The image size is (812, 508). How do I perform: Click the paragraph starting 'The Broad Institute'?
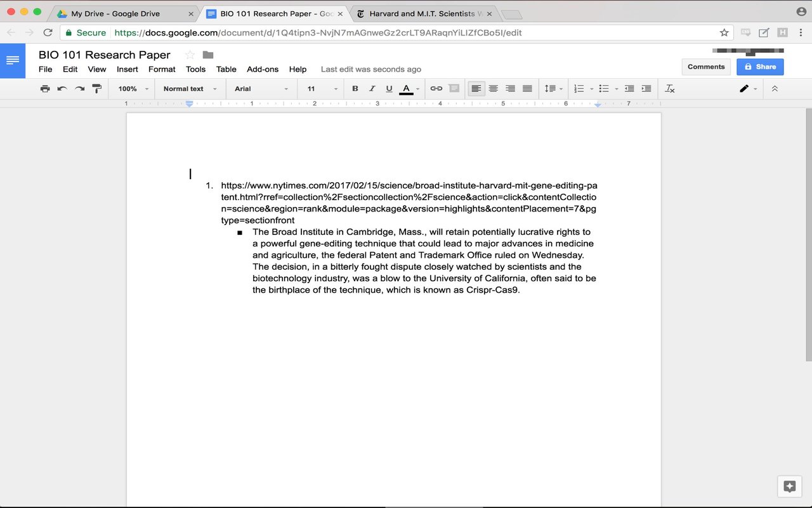click(x=424, y=261)
